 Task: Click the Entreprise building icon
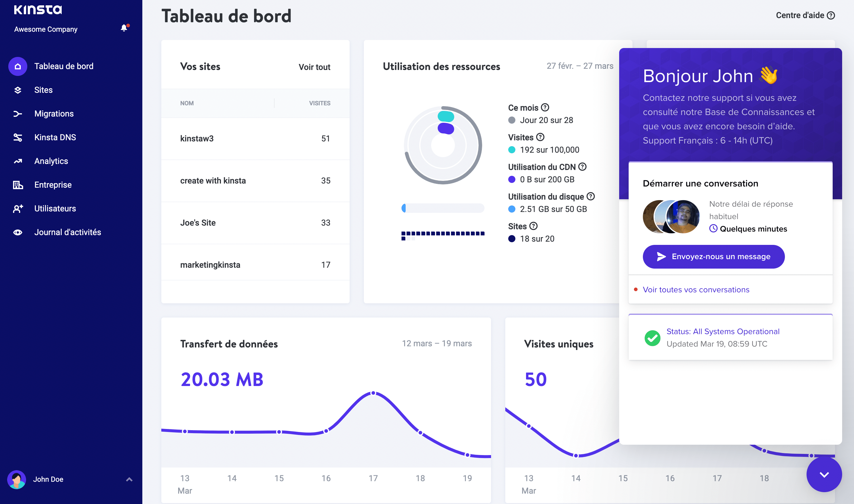pyautogui.click(x=17, y=184)
